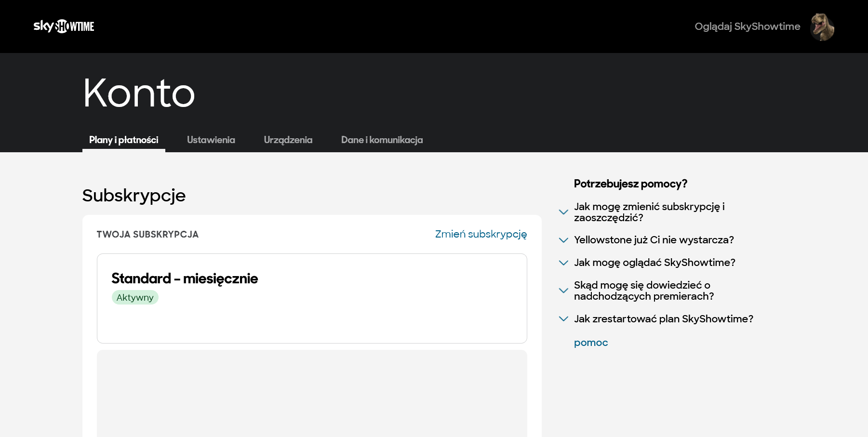
Task: Open the pomoc help link
Action: coord(590,343)
